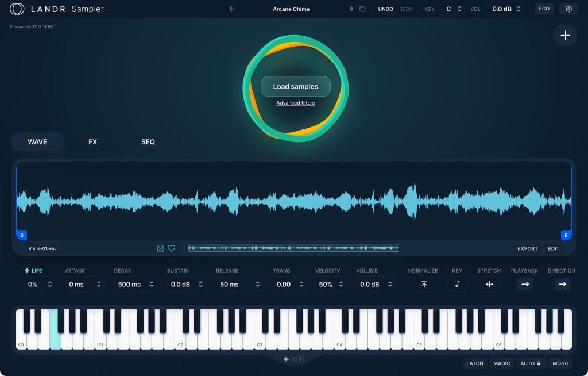Adjust the DECAY value stepper
Screen dimensions: 588x376
[153, 284]
